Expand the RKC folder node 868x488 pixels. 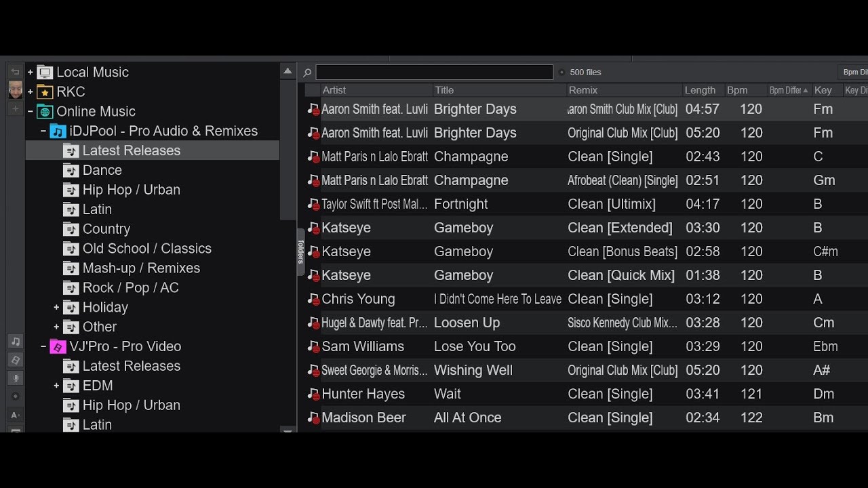pos(30,91)
